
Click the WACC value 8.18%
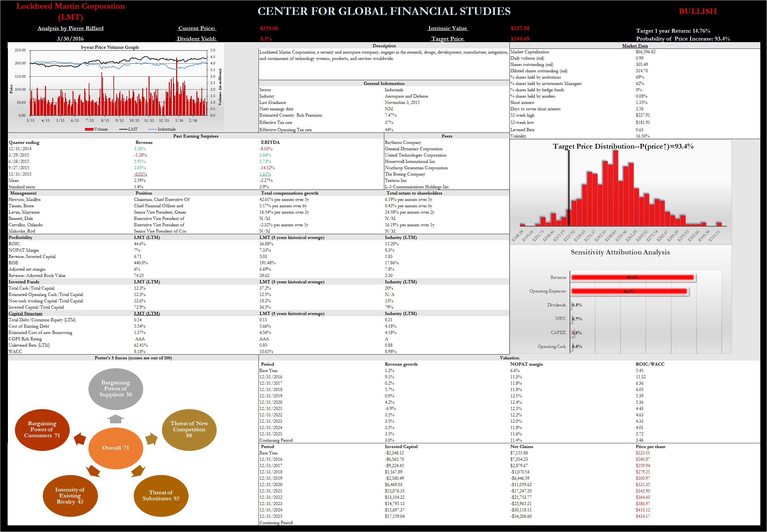pyautogui.click(x=140, y=351)
